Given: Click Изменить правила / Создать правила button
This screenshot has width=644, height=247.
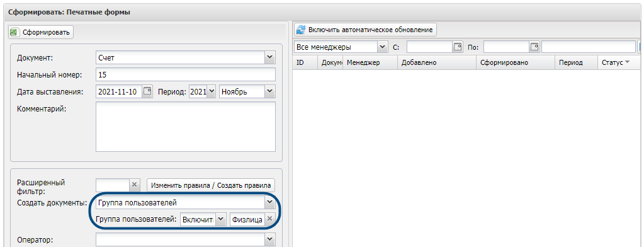Looking at the screenshot, I should (x=211, y=185).
